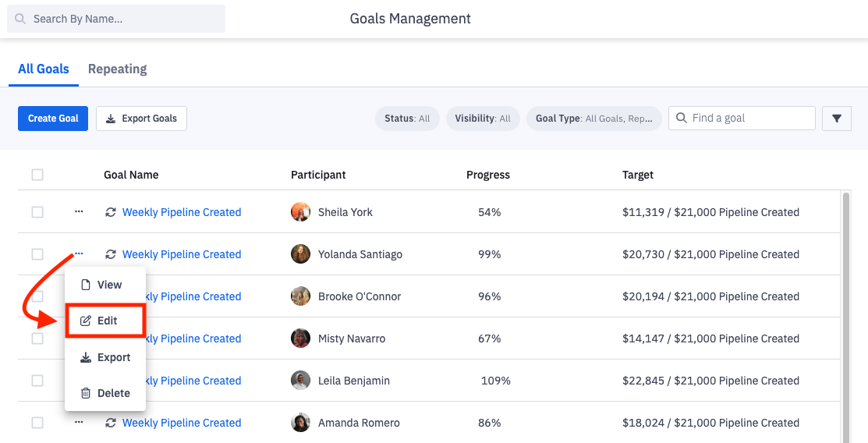The height and width of the screenshot is (443, 868).
Task: Click Leila Benjamin's avatar image
Action: (x=300, y=381)
